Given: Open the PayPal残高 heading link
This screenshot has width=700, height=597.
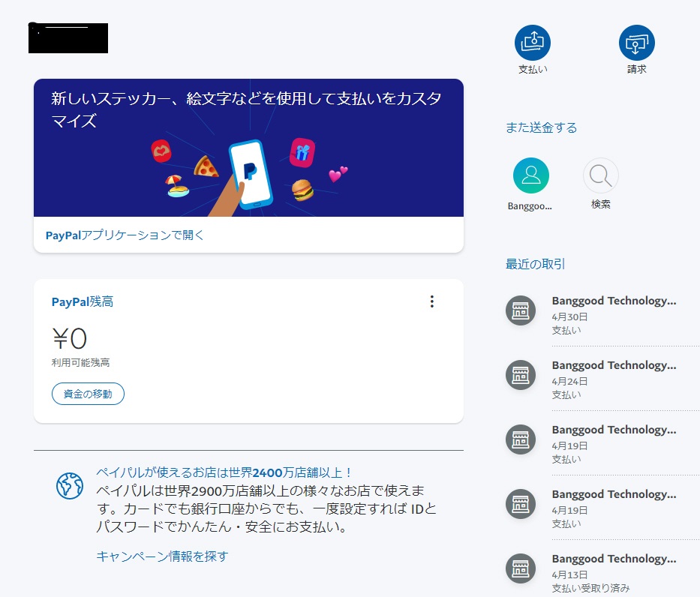Looking at the screenshot, I should pyautogui.click(x=83, y=302).
